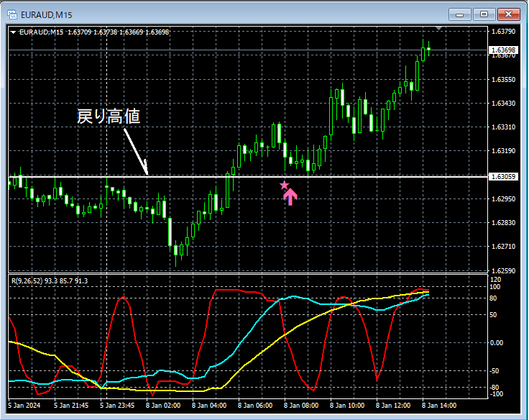Click the 8 Jan 10:00 time label
Screen dimensions: 529x420
347,405
